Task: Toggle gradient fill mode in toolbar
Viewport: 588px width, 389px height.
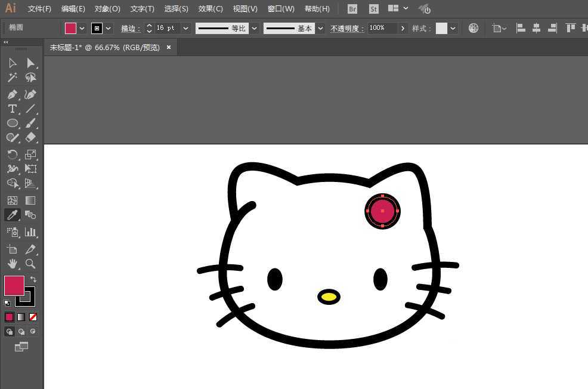Action: point(20,317)
